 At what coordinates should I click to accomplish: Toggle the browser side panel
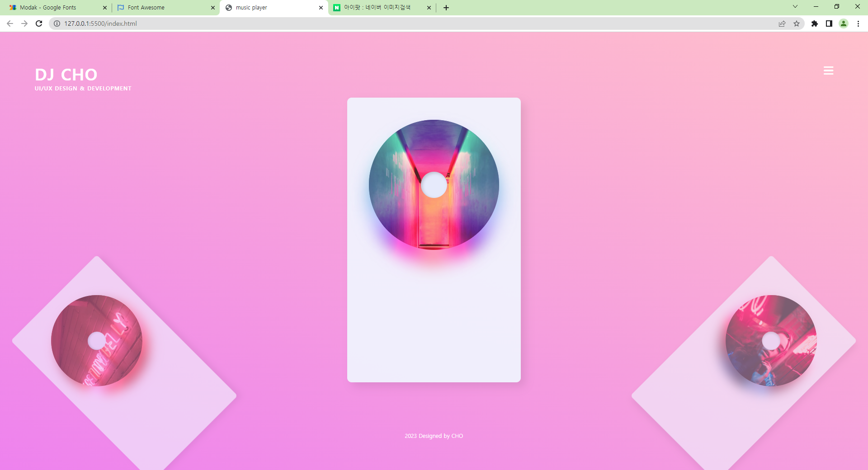(829, 23)
